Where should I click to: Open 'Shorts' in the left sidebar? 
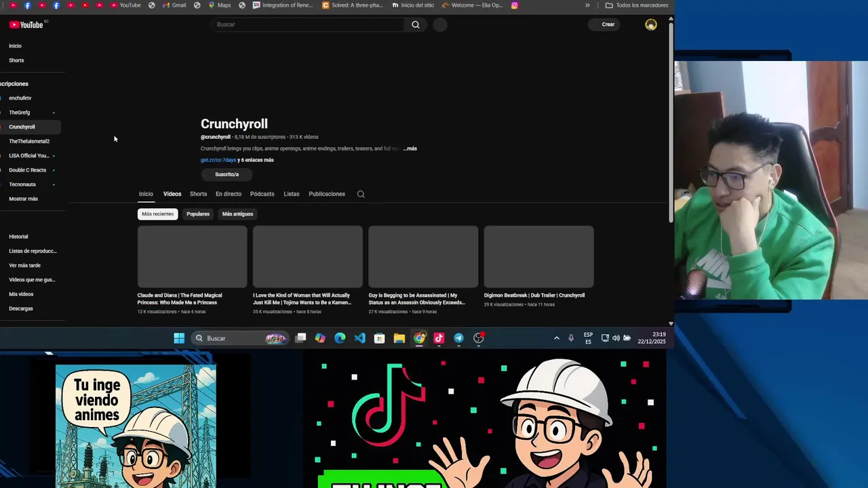16,60
